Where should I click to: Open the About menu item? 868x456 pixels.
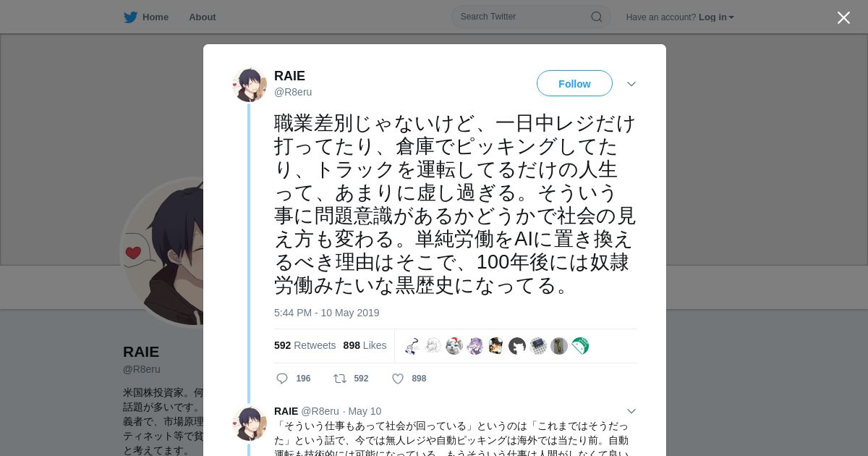pos(203,17)
